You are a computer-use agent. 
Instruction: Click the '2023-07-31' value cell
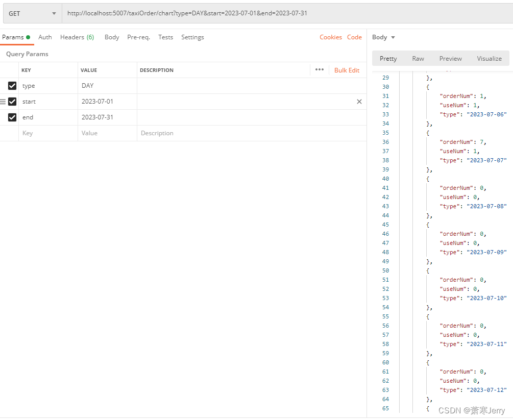coord(107,117)
